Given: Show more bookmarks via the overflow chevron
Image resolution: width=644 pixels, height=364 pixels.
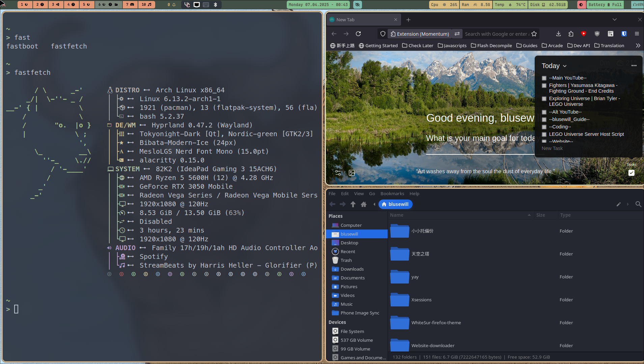Looking at the screenshot, I should 638,45.
